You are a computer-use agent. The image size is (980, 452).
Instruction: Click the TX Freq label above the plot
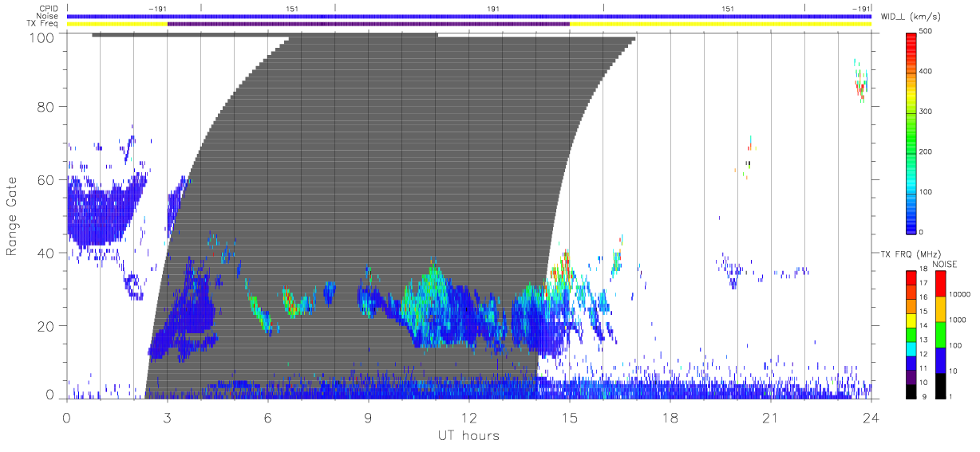tap(43, 24)
